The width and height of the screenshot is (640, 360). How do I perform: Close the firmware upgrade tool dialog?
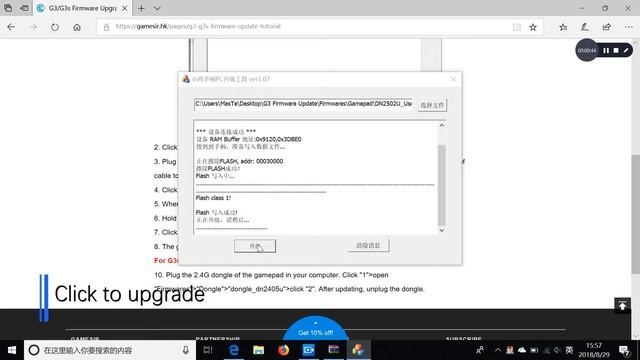[x=453, y=79]
